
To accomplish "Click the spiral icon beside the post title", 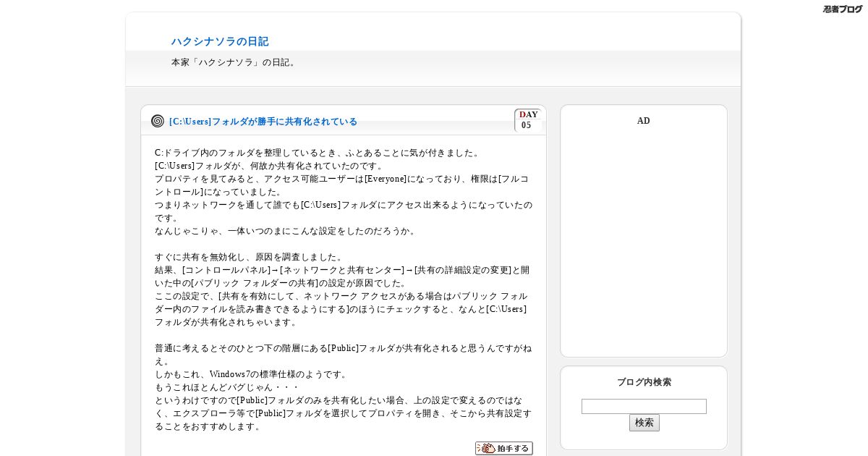I will 158,121.
